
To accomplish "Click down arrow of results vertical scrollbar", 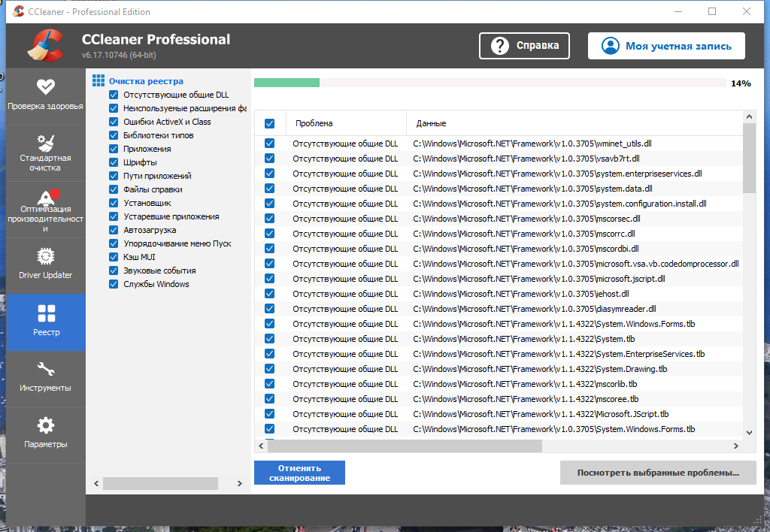I will (749, 432).
